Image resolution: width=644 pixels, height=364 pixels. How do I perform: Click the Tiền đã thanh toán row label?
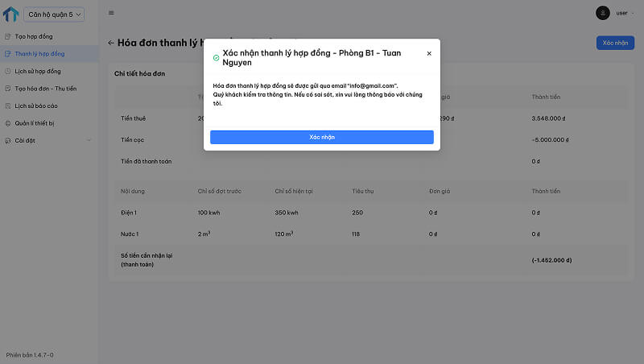click(147, 161)
